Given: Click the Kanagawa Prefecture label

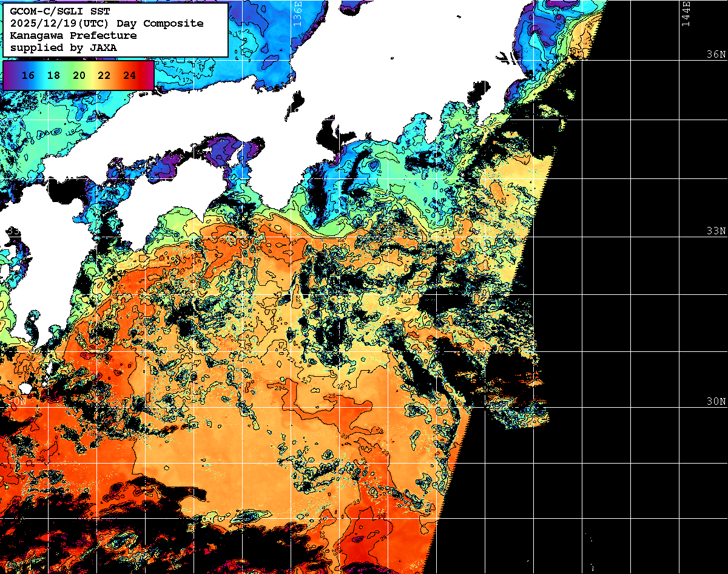Looking at the screenshot, I should [73, 35].
